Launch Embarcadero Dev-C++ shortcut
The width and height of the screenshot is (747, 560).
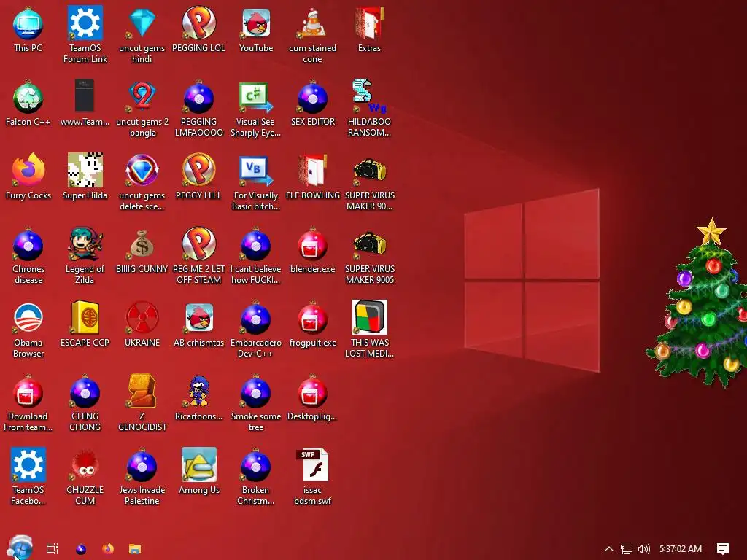coord(256,330)
